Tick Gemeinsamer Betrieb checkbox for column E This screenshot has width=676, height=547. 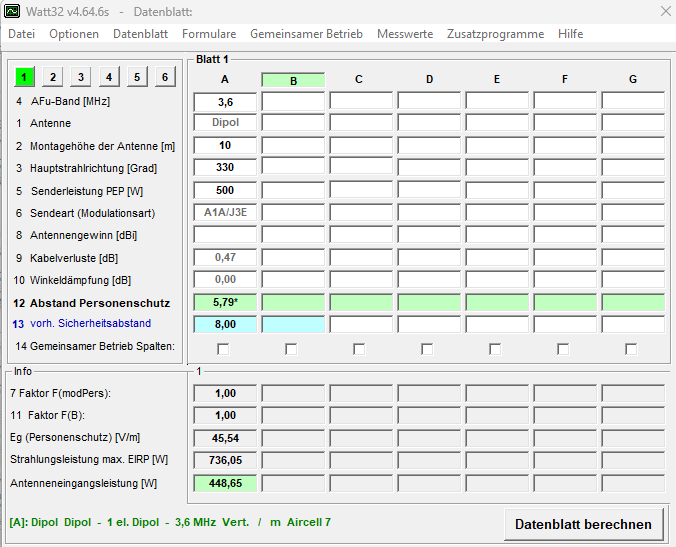(495, 349)
